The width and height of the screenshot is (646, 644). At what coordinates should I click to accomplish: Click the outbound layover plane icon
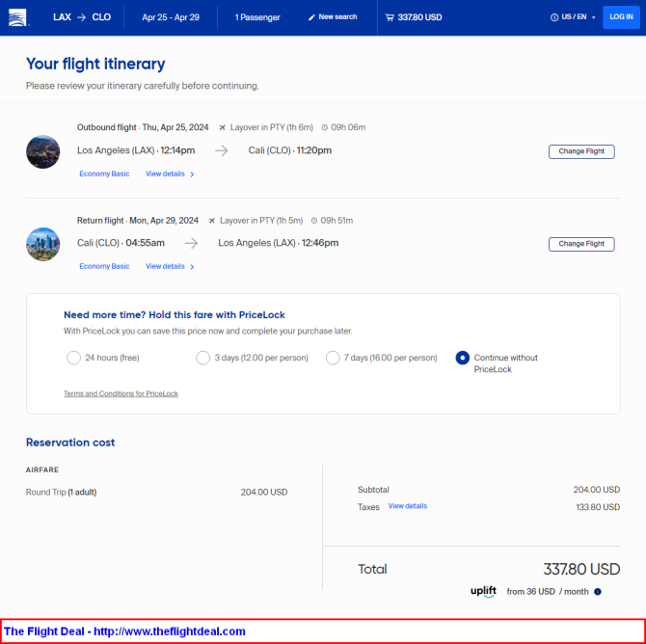point(223,127)
